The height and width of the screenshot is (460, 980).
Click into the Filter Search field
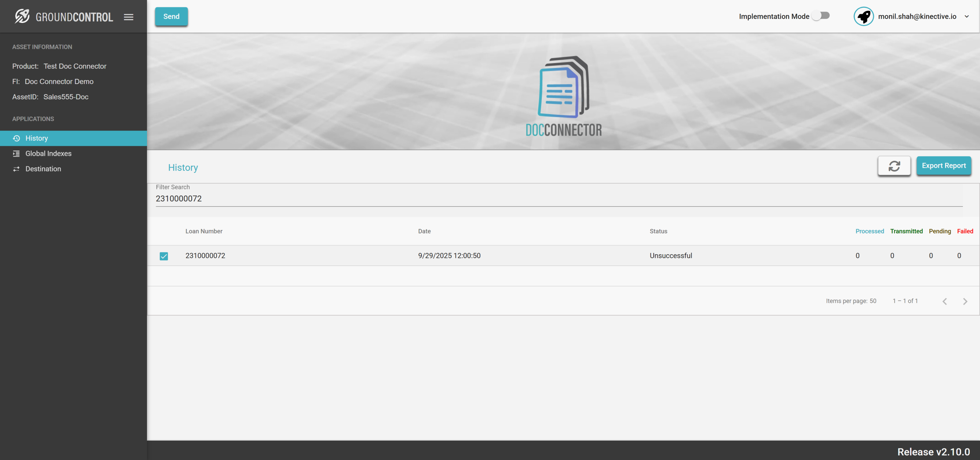point(559,198)
